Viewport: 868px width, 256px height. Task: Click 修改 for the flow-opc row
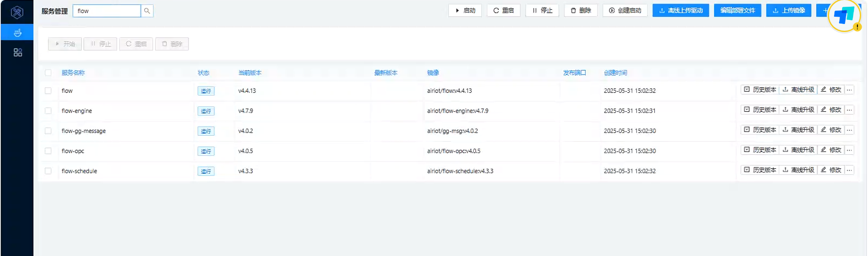(831, 150)
